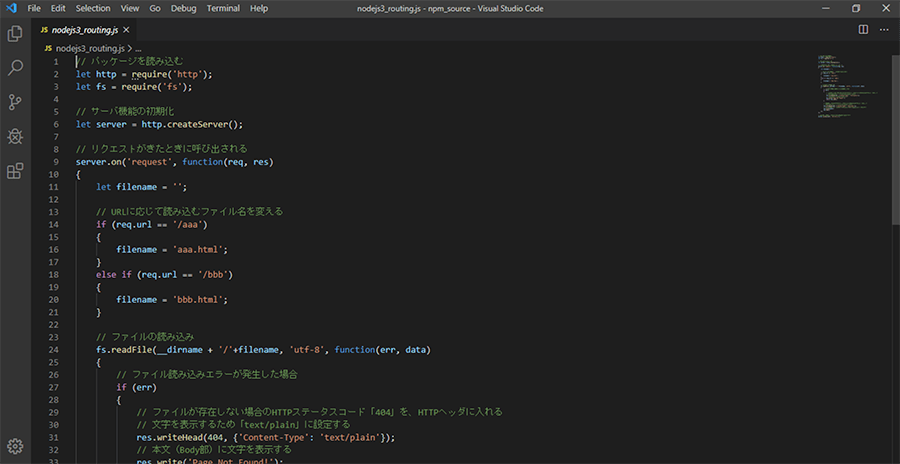This screenshot has width=900, height=464.
Task: Close the nodejs3_routing.js tab
Action: (126, 30)
